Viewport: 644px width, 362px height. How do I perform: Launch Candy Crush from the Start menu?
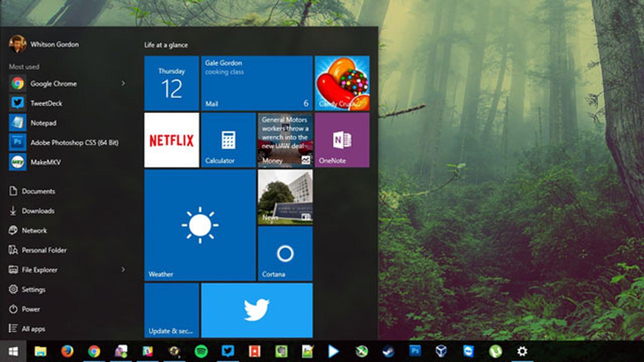coord(342,82)
